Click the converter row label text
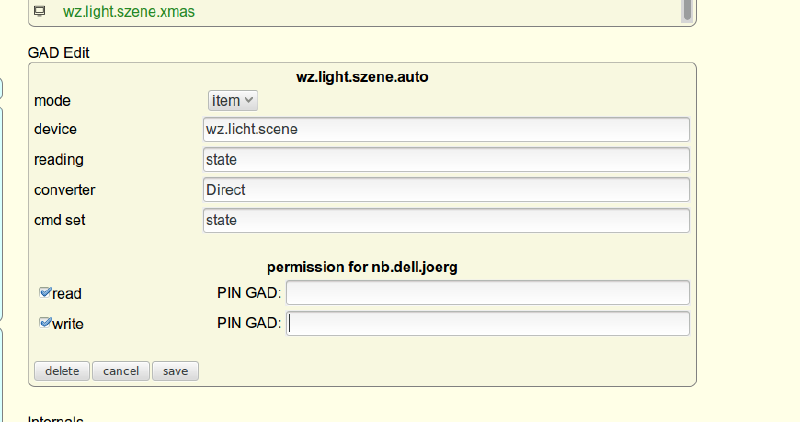Screen dimensions: 800x422 65,189
